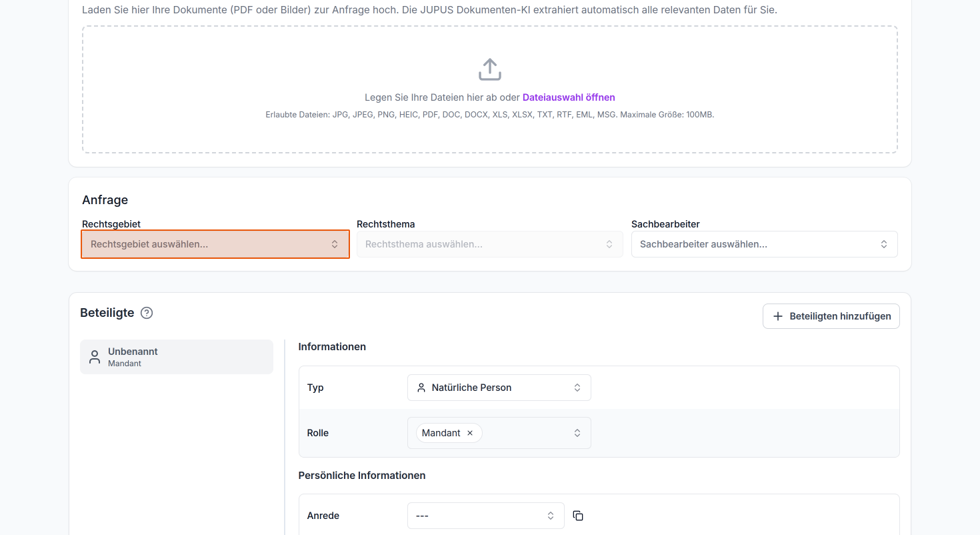Click the Anrede row label
The width and height of the screenshot is (980, 535).
point(323,516)
